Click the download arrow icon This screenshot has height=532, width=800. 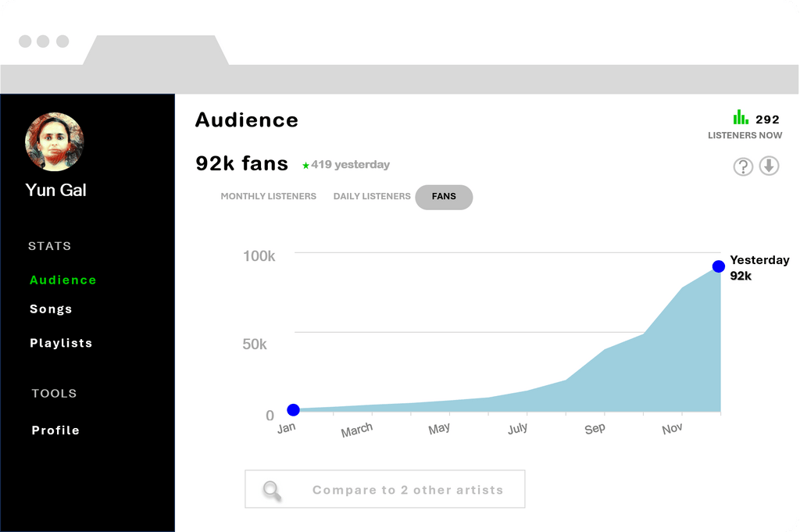[770, 166]
